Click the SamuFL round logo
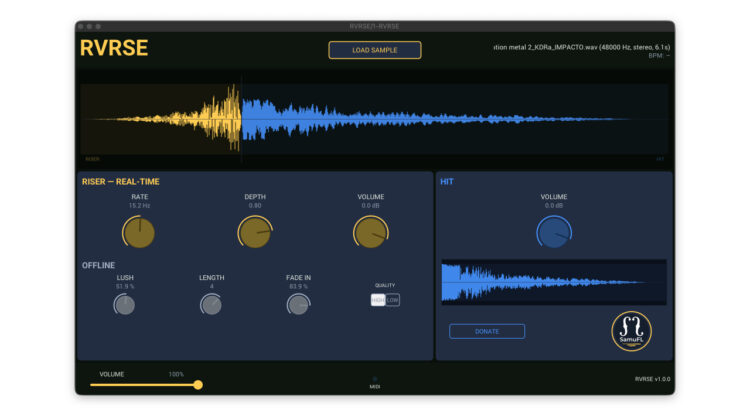The width and height of the screenshot is (750, 420). click(x=631, y=331)
